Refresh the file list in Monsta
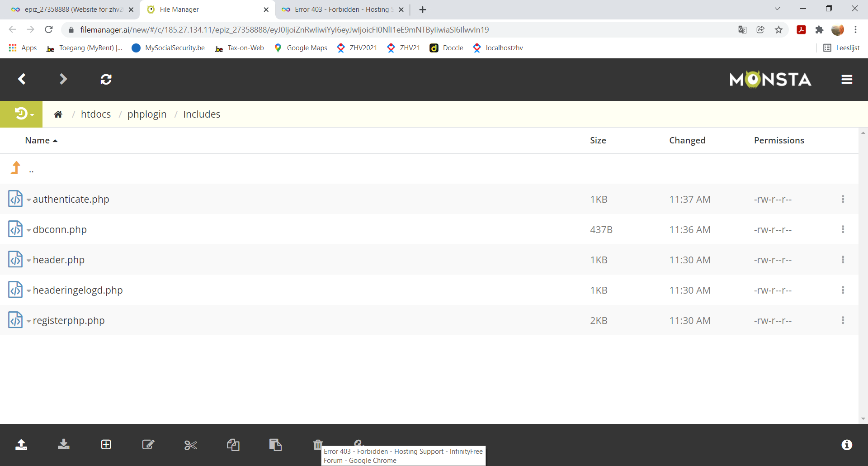 [106, 80]
